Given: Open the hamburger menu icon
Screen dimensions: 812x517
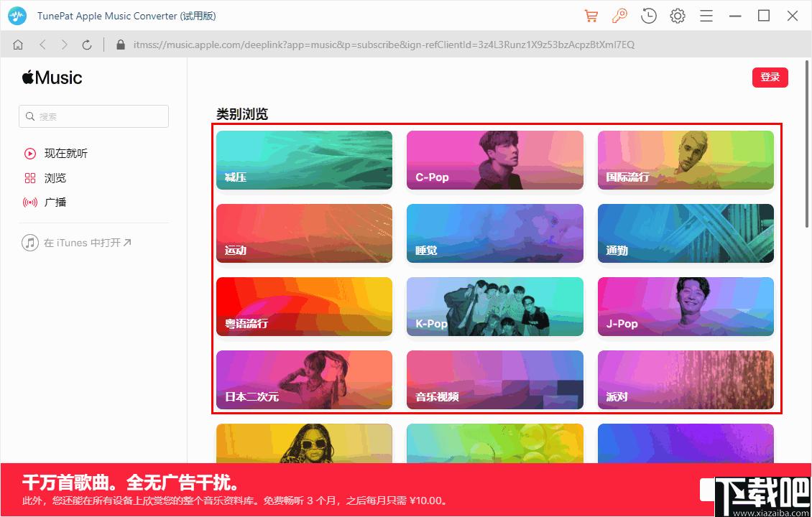Looking at the screenshot, I should pos(706,16).
